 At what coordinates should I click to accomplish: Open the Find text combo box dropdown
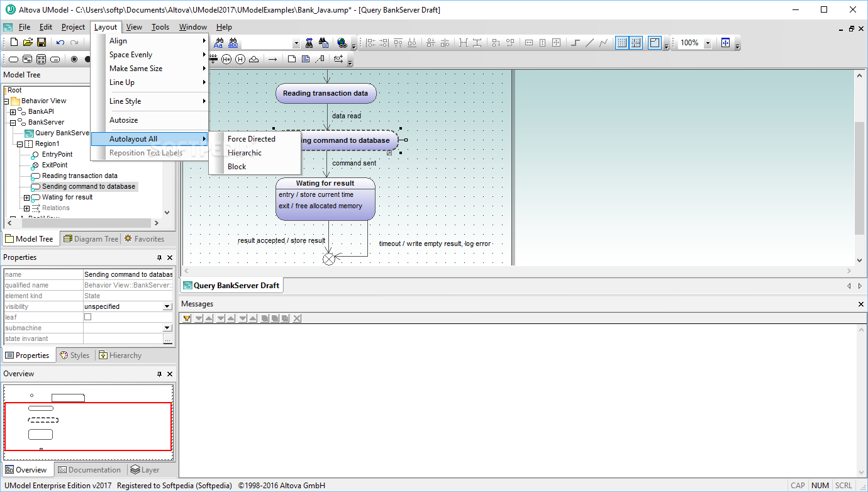pyautogui.click(x=297, y=43)
